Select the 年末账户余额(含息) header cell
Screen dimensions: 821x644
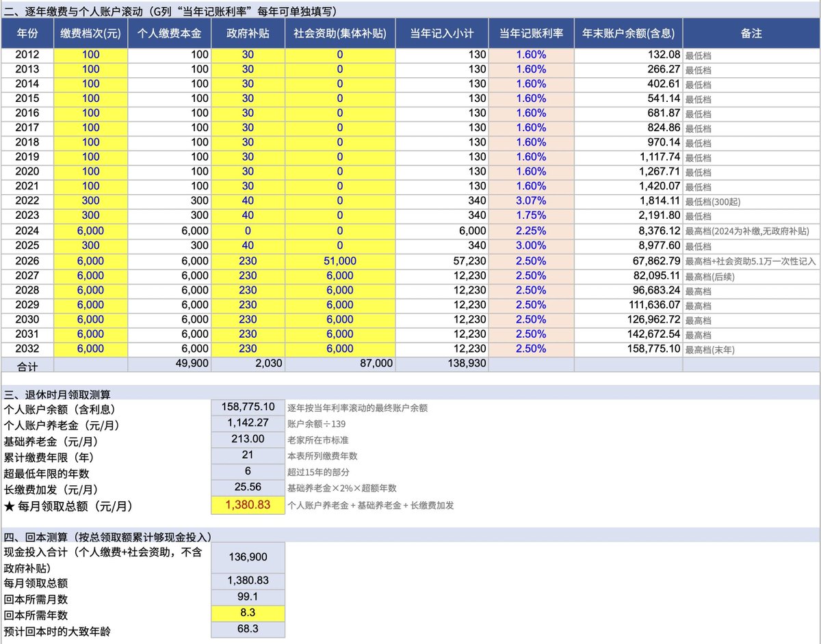(x=628, y=33)
